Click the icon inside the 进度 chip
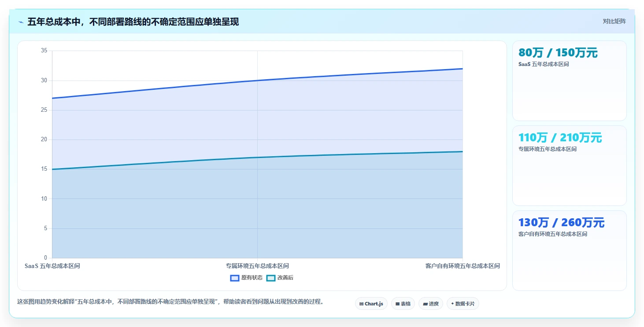Viewport: 644px width, 327px height. tap(425, 304)
